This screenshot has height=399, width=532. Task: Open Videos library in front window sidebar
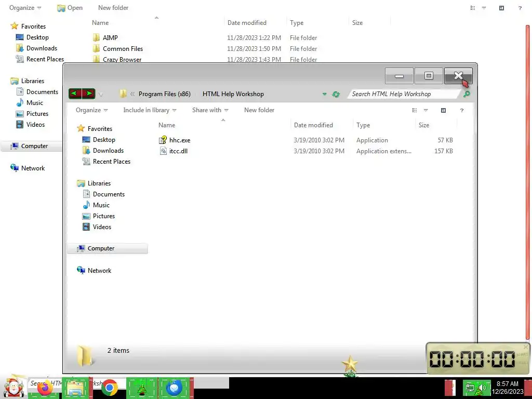pos(102,227)
